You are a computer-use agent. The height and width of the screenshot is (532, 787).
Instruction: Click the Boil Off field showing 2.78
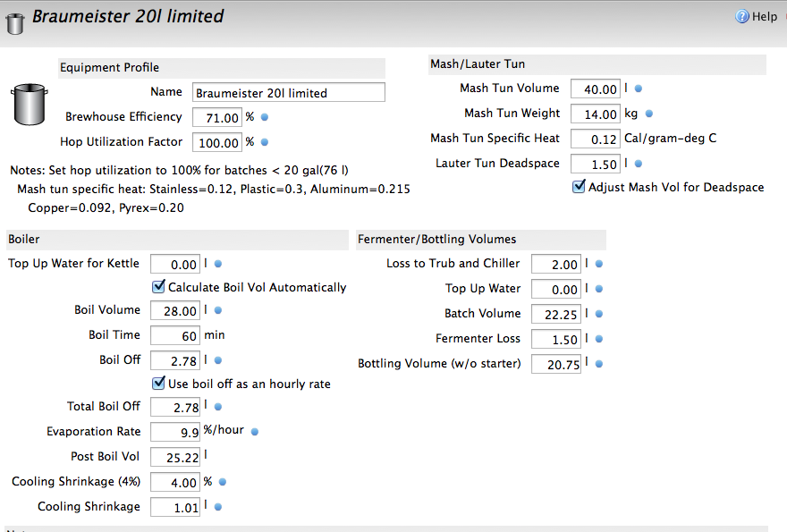(175, 360)
